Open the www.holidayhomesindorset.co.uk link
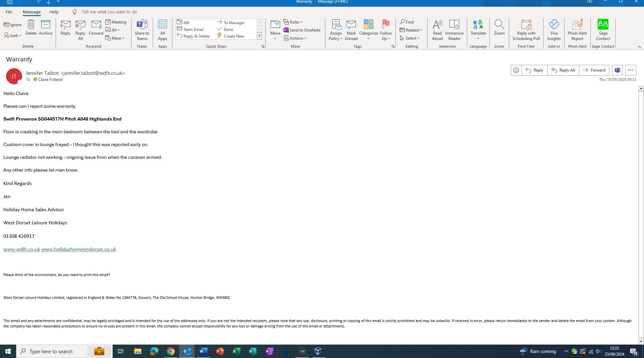The image size is (644, 358). click(78, 249)
